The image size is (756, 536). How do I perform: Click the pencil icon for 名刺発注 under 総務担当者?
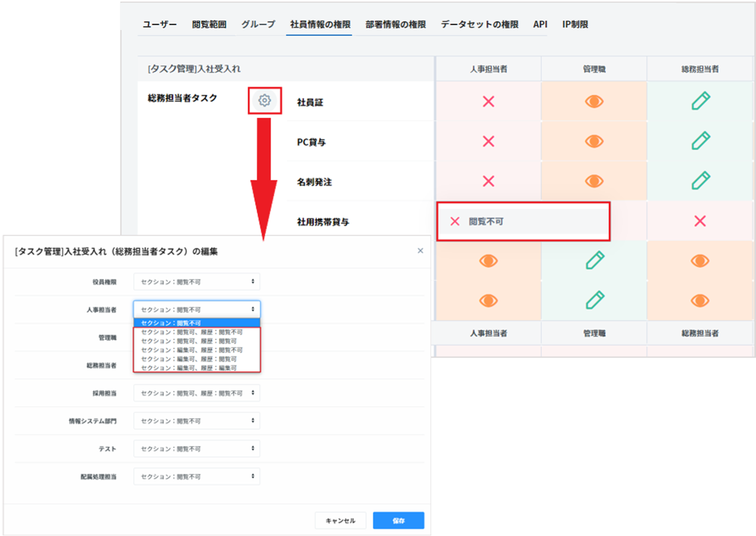click(700, 181)
